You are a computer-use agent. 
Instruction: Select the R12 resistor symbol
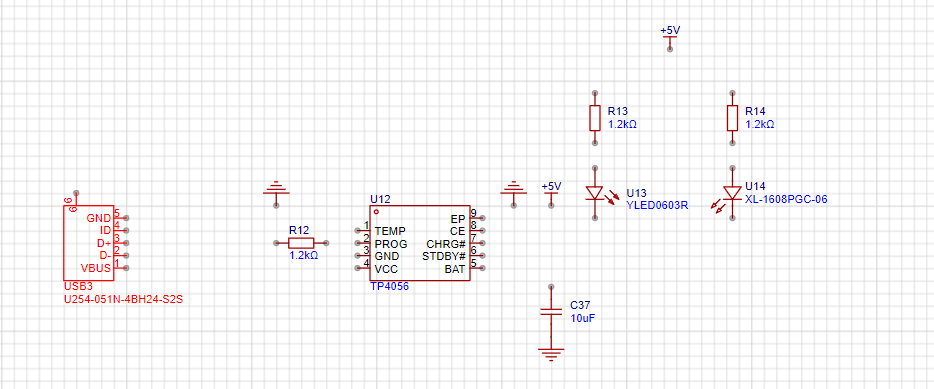point(301,243)
